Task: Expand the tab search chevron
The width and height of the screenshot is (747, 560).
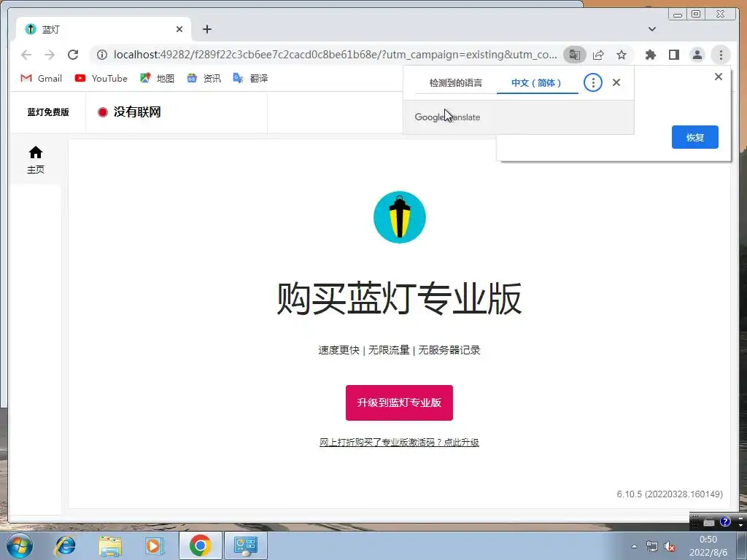Action: click(652, 29)
